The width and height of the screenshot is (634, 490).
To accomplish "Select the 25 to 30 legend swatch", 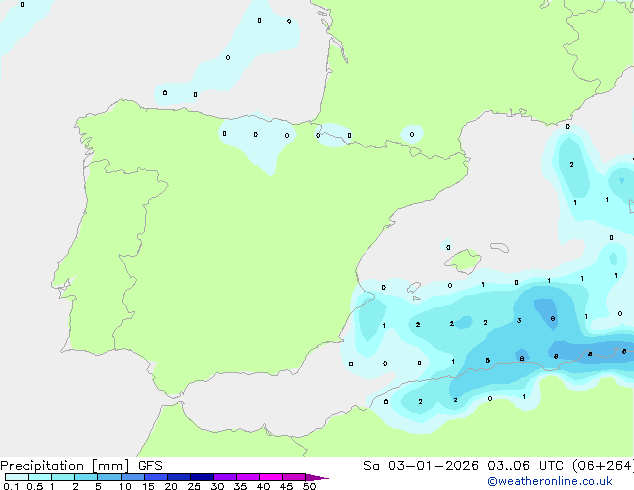I will click(201, 477).
